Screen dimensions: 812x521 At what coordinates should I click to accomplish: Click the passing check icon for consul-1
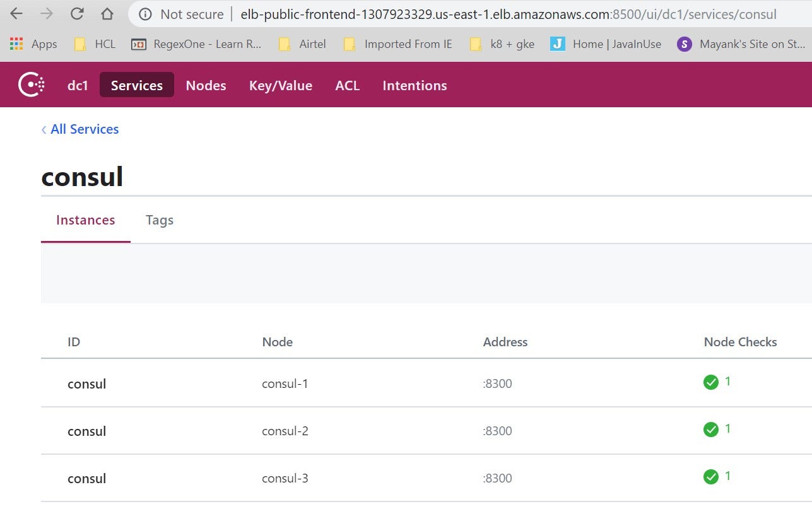(x=711, y=382)
